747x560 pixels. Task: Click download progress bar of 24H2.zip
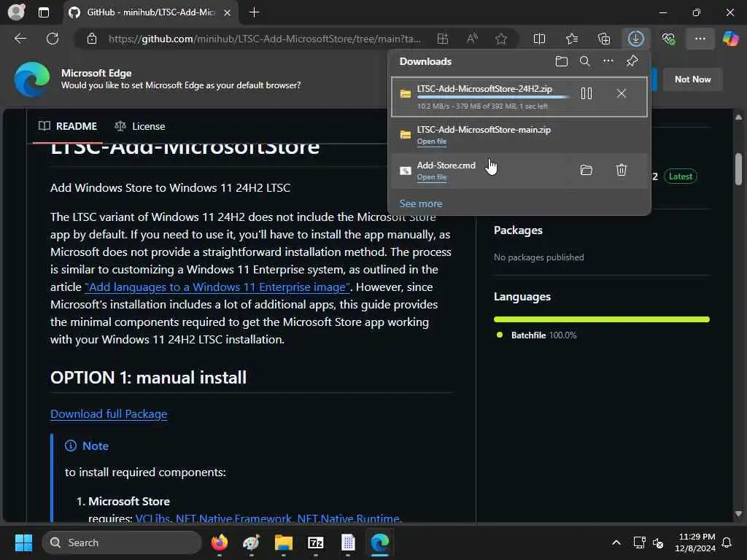(x=494, y=97)
